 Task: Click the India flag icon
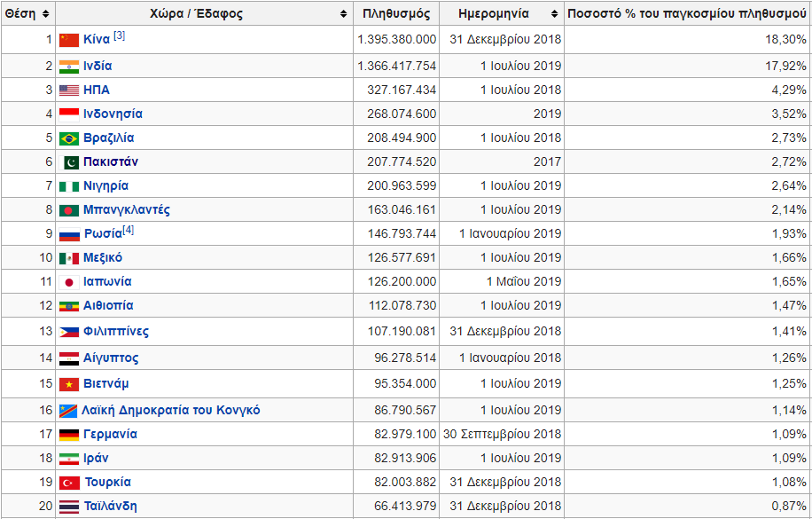(69, 67)
